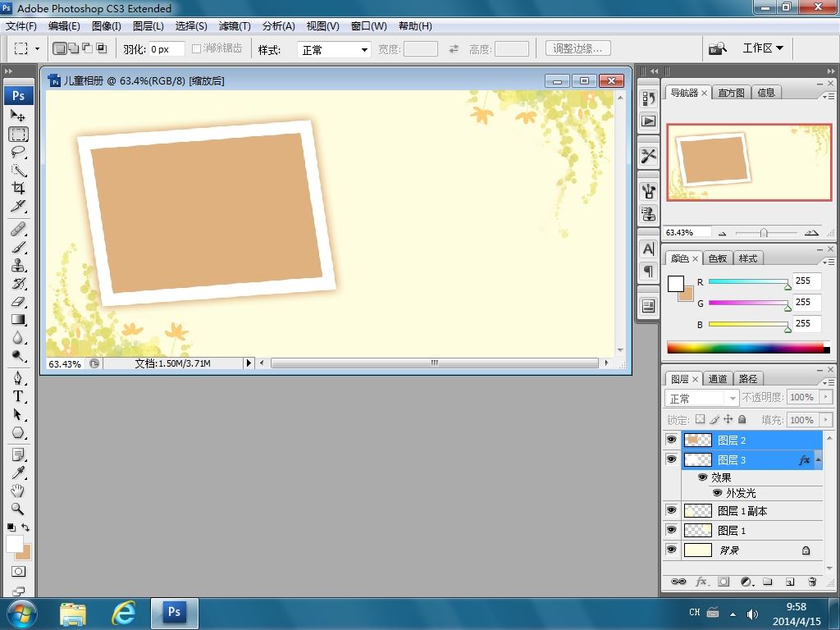Open Internet Explorer from taskbar
Screen dimensions: 840x630
coord(123,612)
